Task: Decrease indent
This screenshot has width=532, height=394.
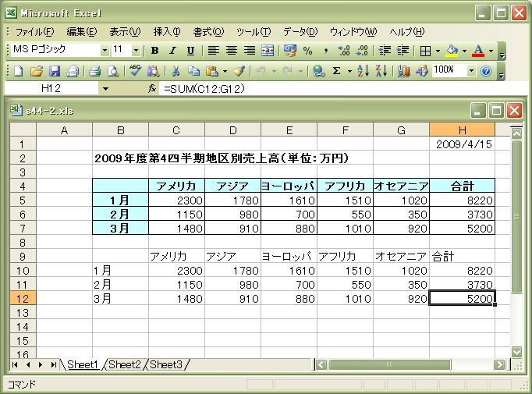Action: [x=385, y=51]
